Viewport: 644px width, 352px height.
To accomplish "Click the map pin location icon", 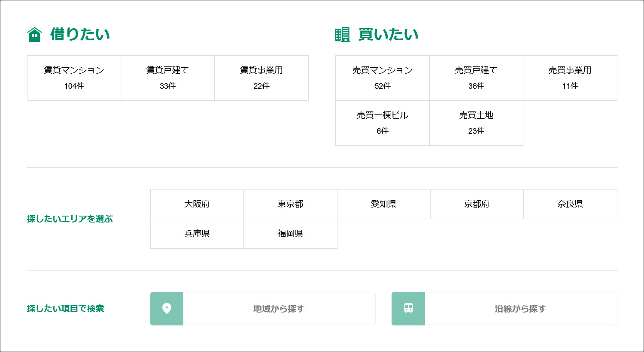I will [167, 309].
